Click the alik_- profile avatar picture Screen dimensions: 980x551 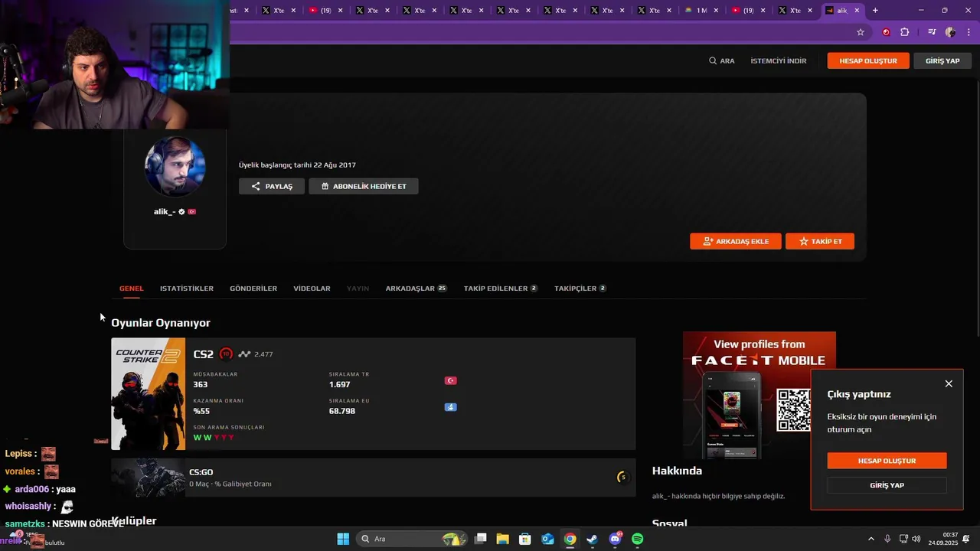click(x=175, y=167)
